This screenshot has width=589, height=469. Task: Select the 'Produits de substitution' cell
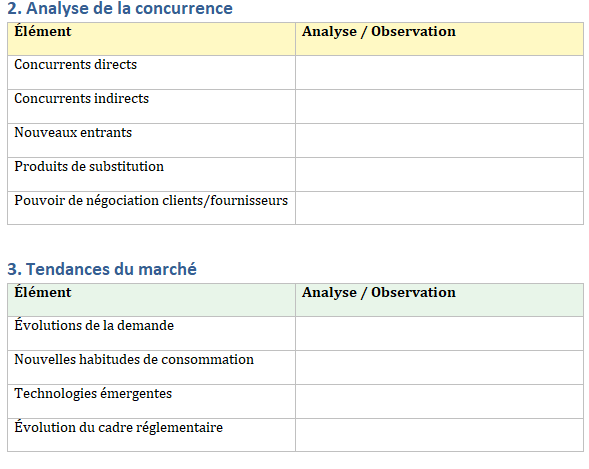151,175
